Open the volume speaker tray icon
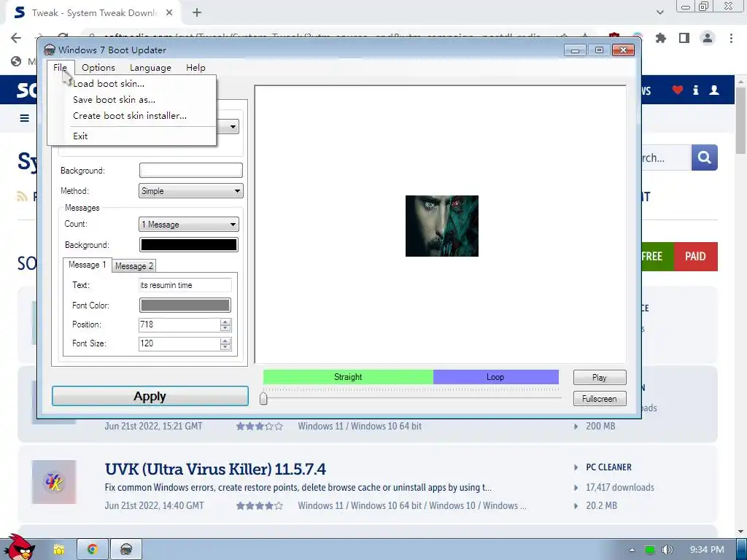The image size is (747, 560). point(667,550)
